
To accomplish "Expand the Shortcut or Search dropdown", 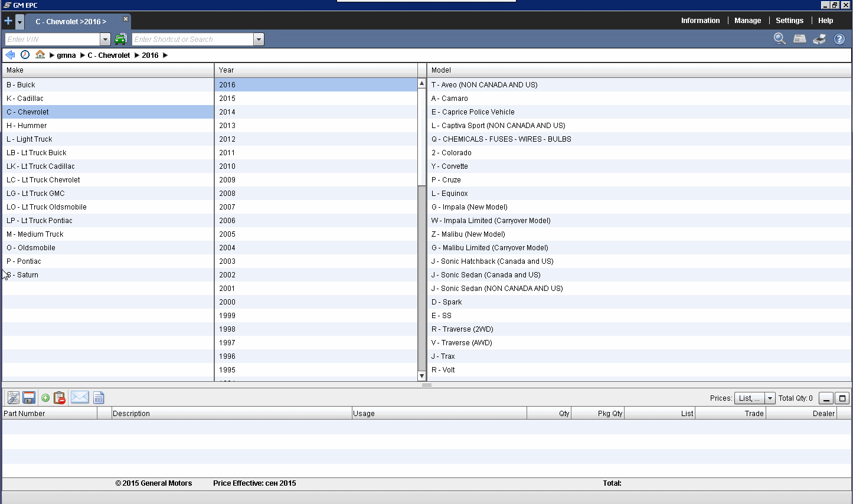I will pos(258,40).
